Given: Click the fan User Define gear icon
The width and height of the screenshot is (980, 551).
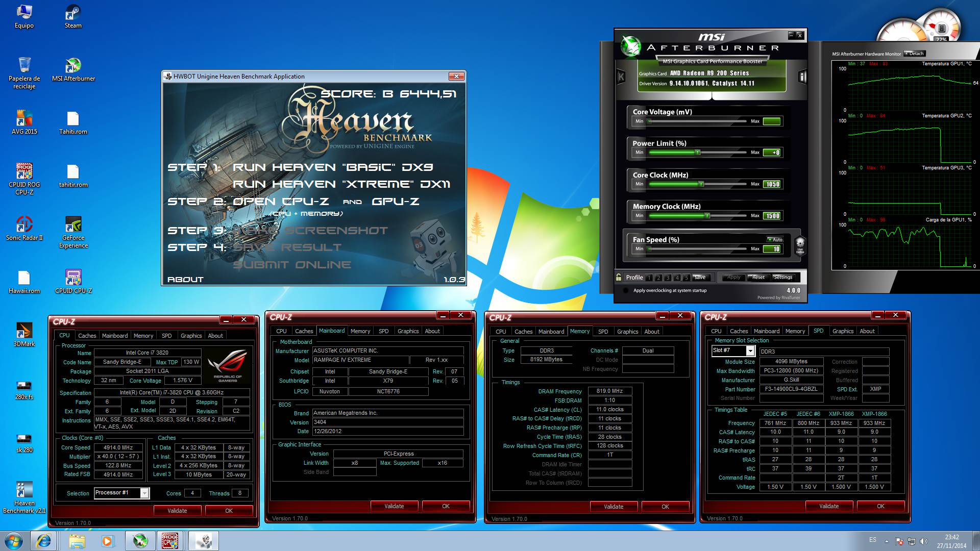Looking at the screenshot, I should pyautogui.click(x=800, y=244).
